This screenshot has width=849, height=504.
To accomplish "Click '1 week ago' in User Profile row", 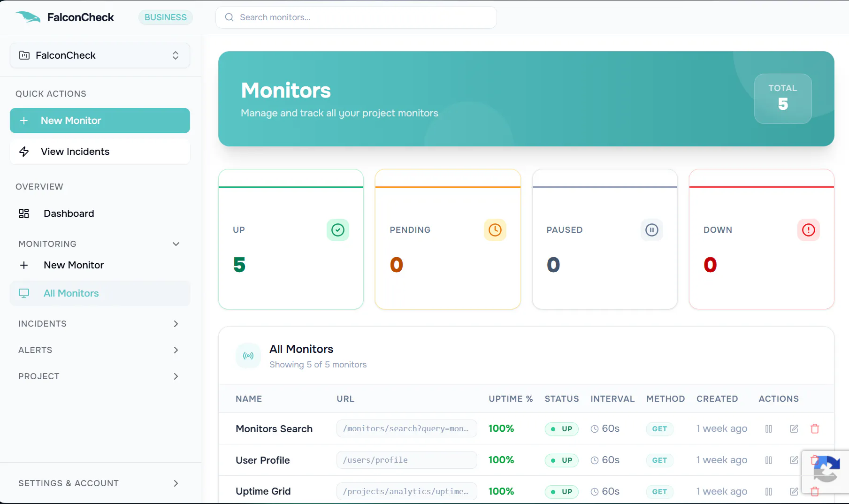I will click(x=722, y=460).
